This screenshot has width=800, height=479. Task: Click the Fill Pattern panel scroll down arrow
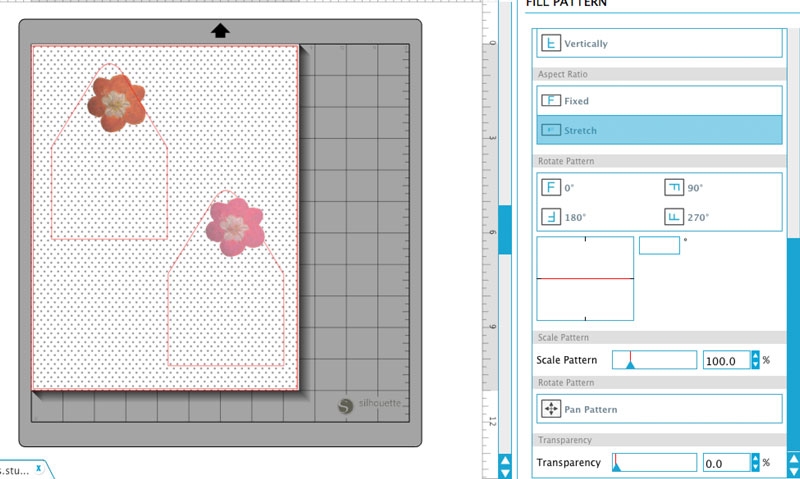[x=793, y=471]
